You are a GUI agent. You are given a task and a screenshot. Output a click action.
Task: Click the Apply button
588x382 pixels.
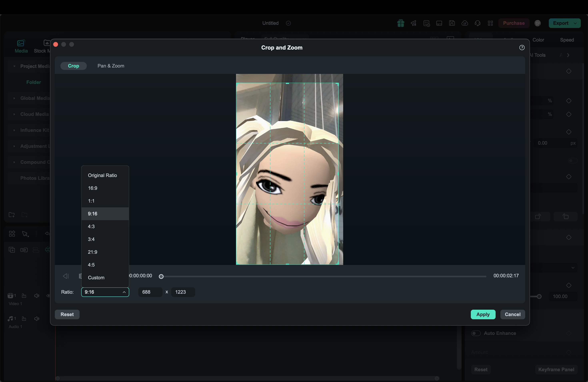click(x=483, y=314)
